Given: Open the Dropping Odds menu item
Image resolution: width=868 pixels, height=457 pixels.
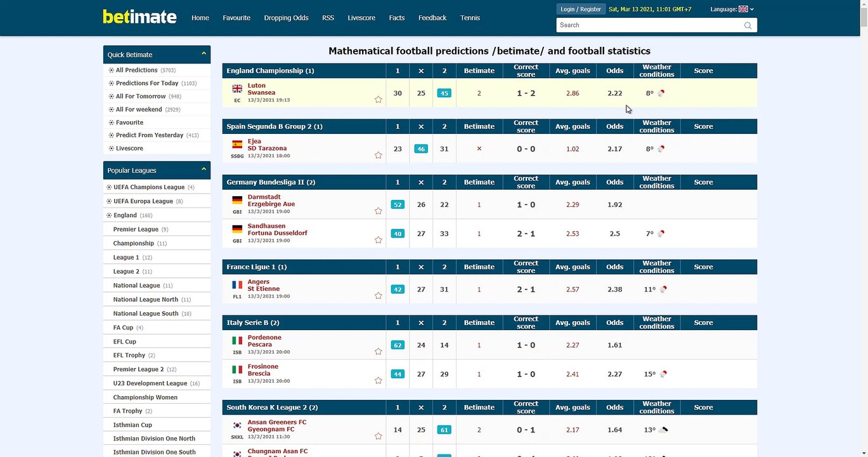Looking at the screenshot, I should pos(286,18).
